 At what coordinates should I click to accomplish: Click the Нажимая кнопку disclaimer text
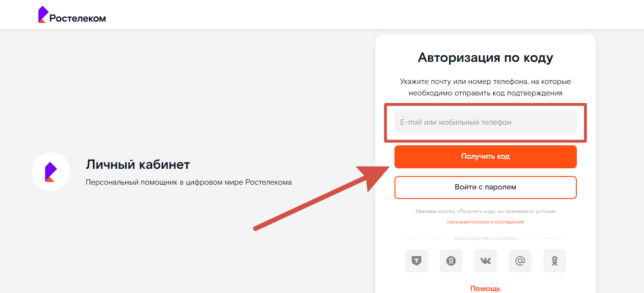click(x=485, y=211)
